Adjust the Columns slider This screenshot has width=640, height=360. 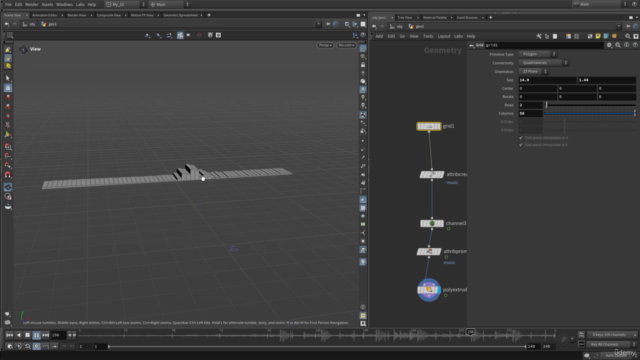click(590, 113)
